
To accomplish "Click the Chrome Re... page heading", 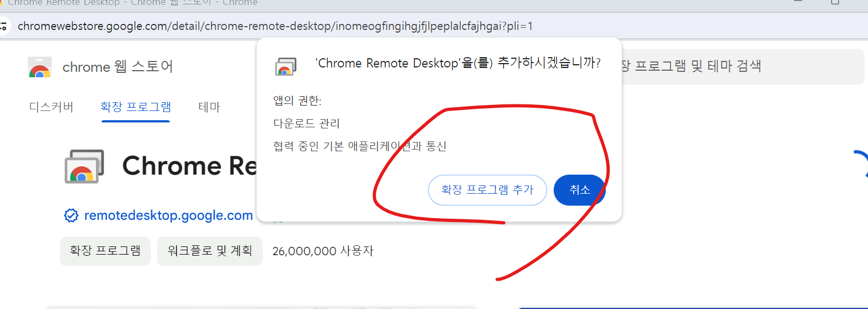I will (x=189, y=166).
